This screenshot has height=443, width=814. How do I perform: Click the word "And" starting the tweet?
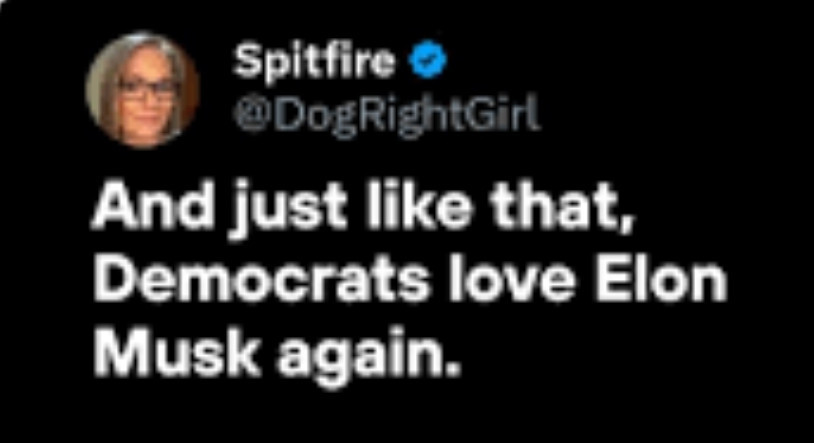tap(153, 205)
